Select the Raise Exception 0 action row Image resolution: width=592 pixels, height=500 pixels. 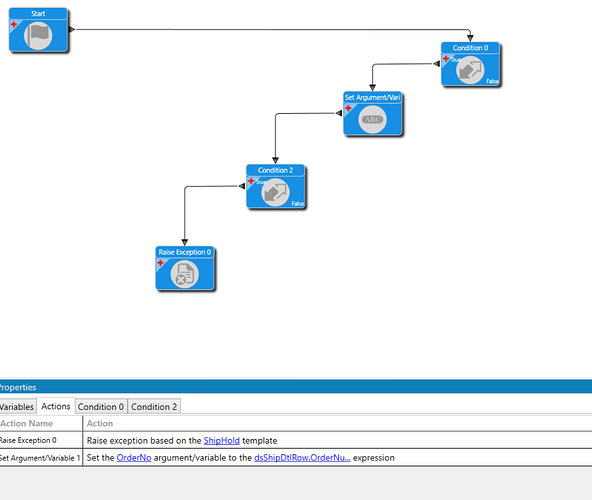(296, 440)
